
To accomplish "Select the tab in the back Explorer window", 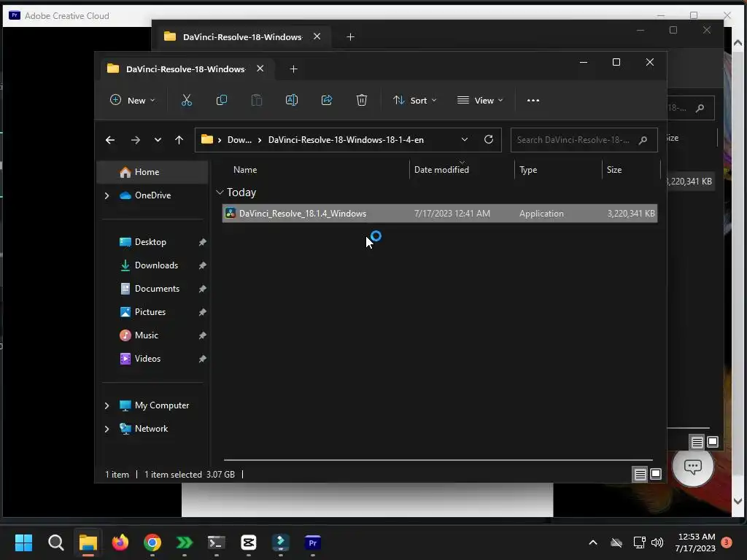I will 242,36.
